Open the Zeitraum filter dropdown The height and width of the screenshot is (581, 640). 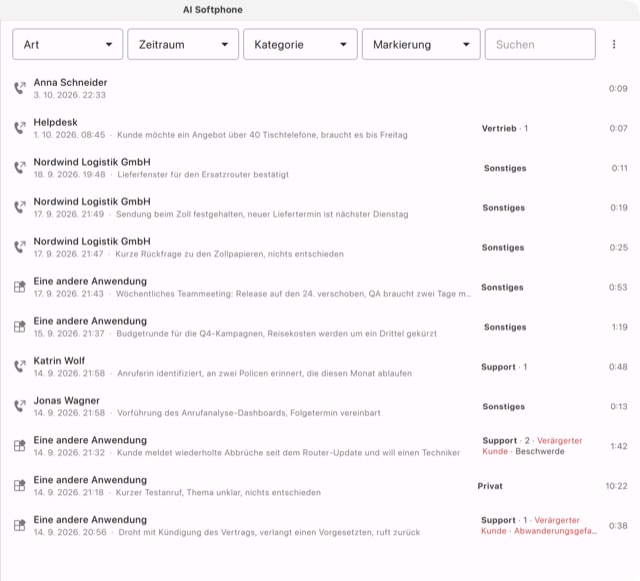[x=183, y=44]
